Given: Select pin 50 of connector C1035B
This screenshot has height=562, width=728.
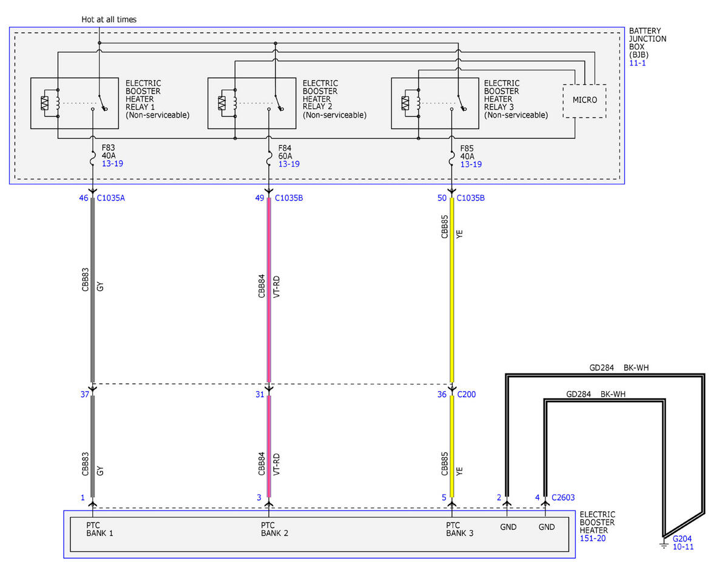Looking at the screenshot, I should coord(442,198).
